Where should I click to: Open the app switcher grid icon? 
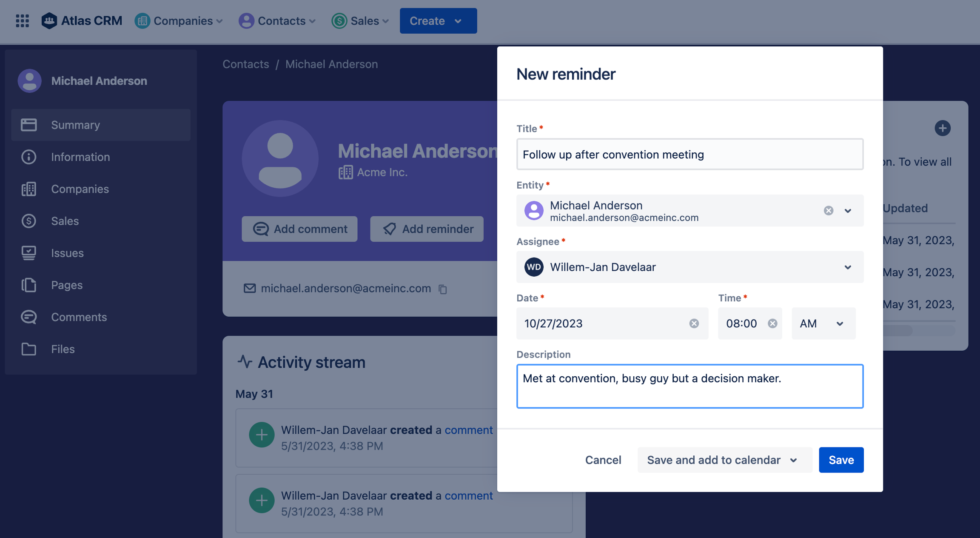(x=22, y=20)
